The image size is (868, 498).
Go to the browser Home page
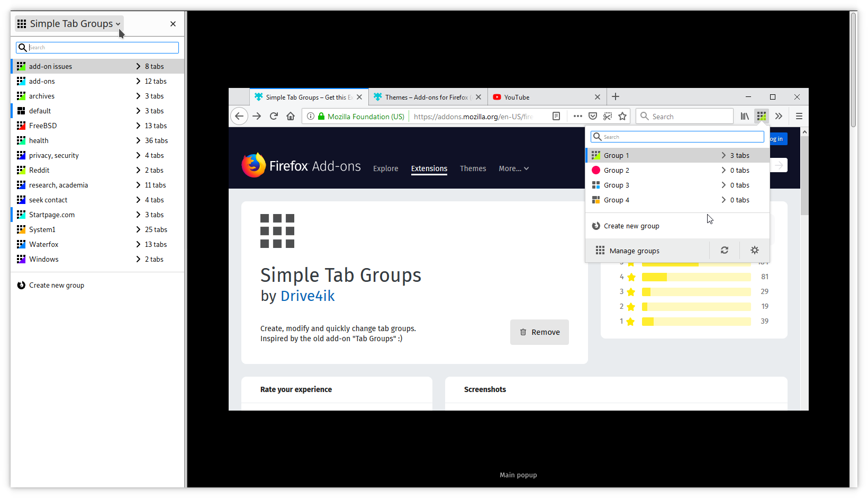291,116
